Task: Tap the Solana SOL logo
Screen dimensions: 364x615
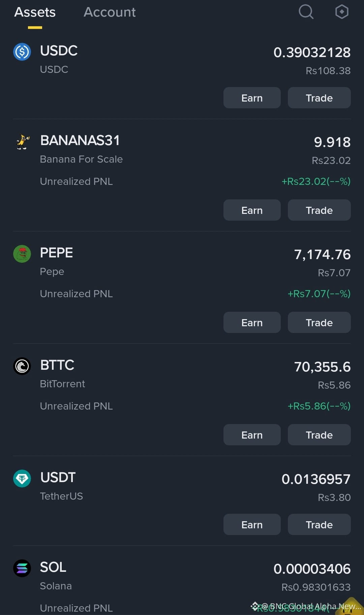Action: click(x=22, y=568)
